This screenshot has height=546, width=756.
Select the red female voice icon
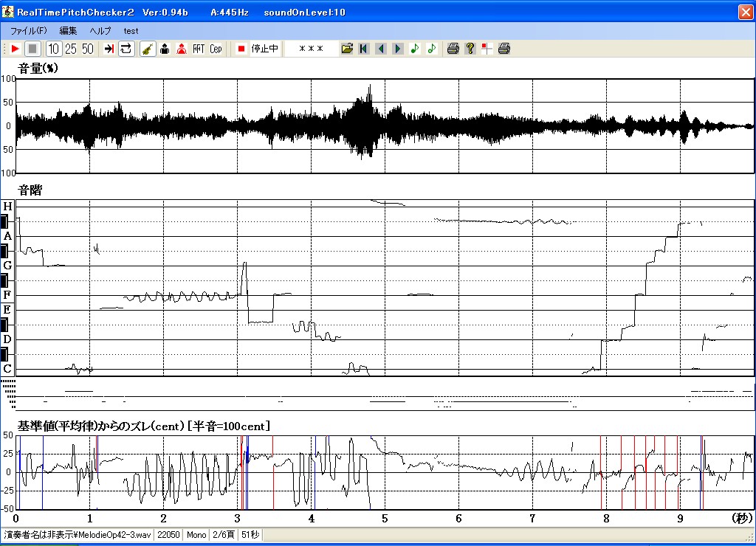pyautogui.click(x=182, y=49)
